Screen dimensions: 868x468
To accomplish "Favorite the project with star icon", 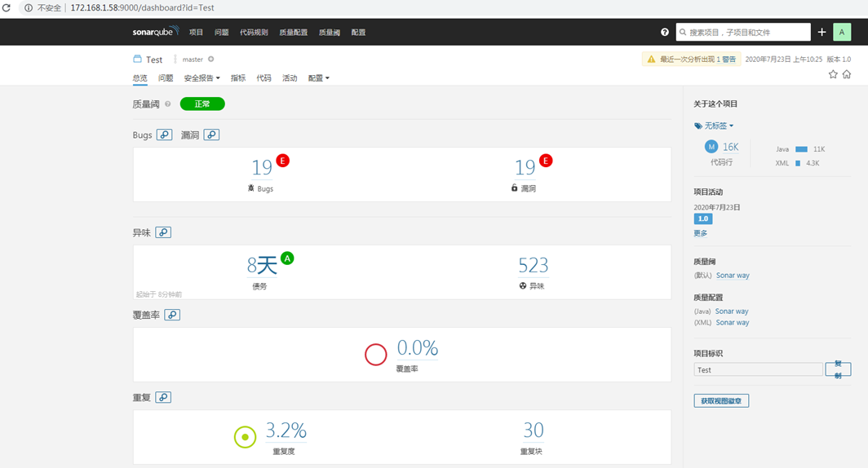I will [833, 74].
